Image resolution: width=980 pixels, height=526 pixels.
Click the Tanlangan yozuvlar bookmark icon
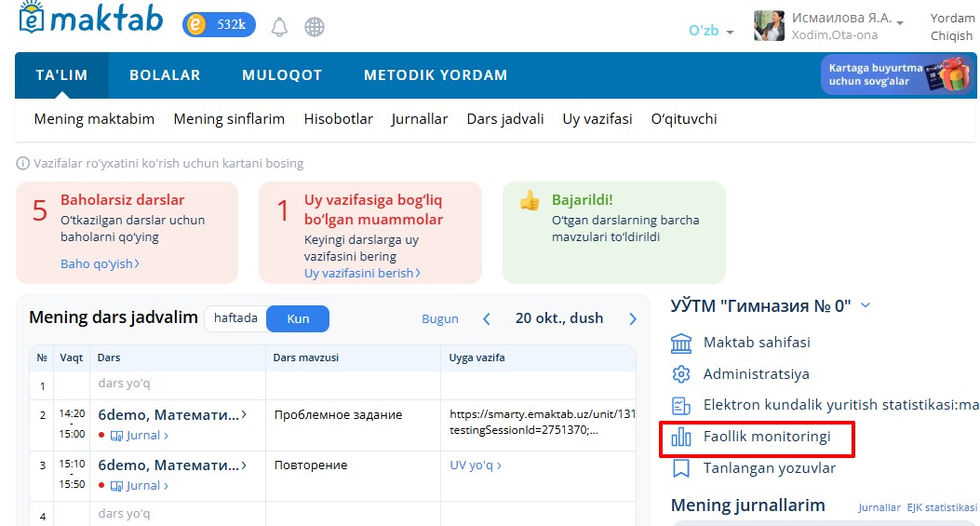coord(681,468)
